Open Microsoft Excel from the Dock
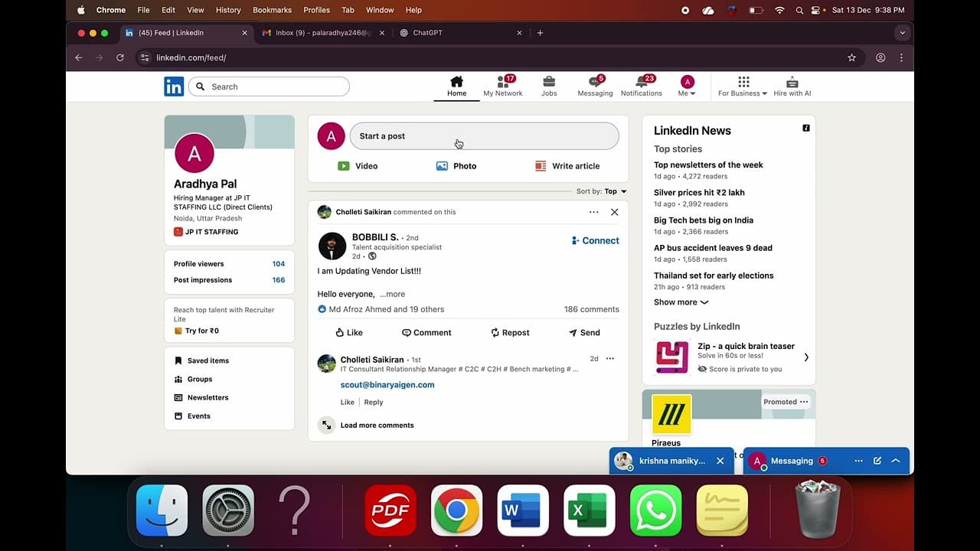The width and height of the screenshot is (980, 551). 590,510
